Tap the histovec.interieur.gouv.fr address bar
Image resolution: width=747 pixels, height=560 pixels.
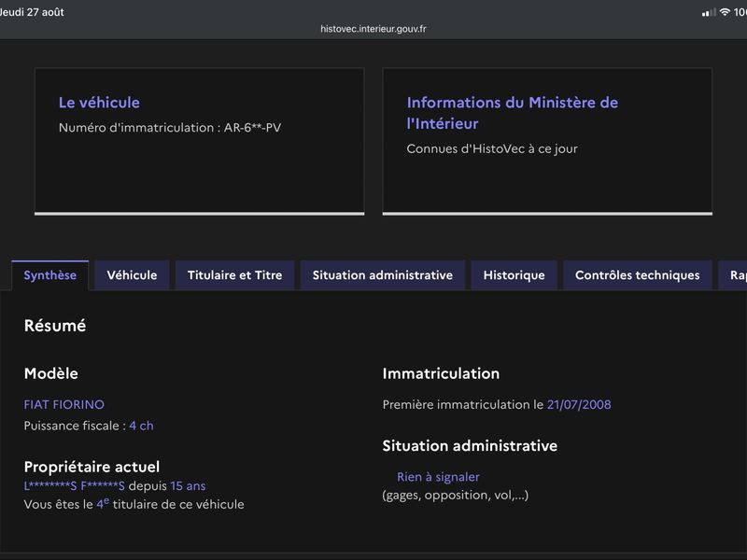[x=373, y=29]
